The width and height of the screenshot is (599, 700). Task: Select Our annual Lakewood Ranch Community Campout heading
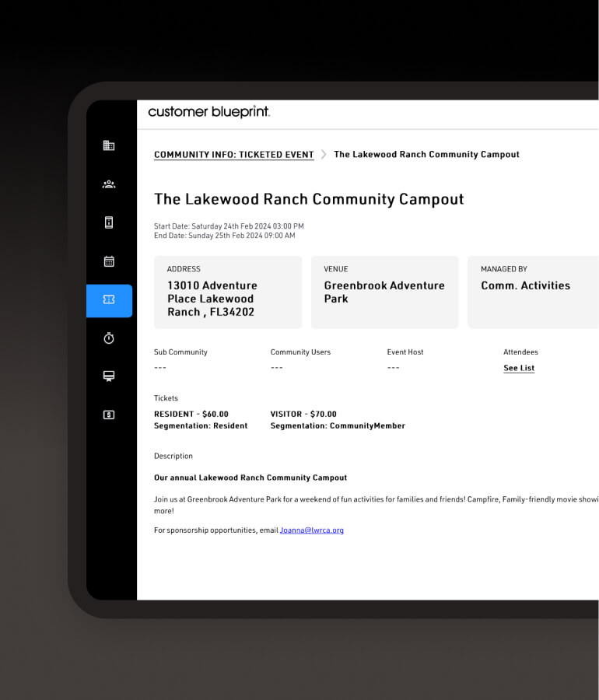coord(250,478)
